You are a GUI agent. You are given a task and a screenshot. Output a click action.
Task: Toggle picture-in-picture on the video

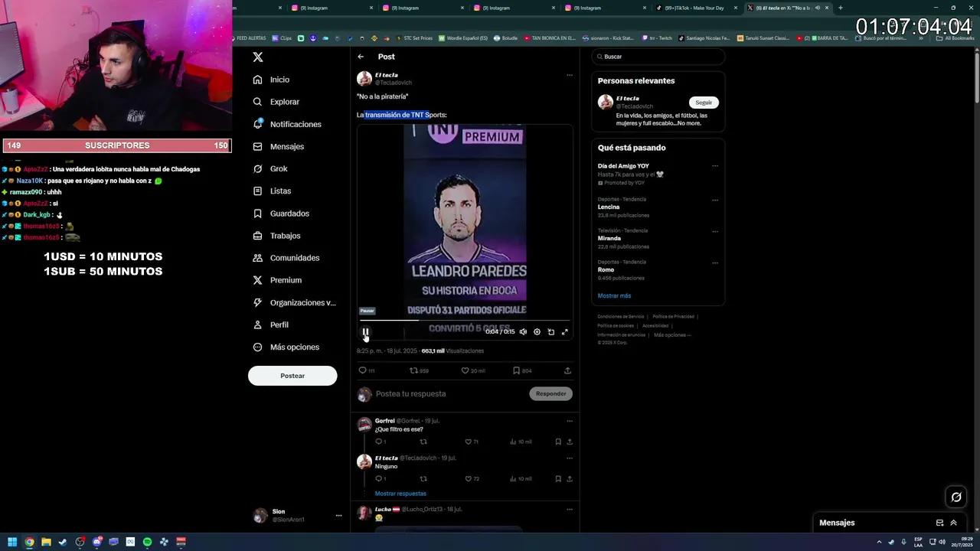550,332
